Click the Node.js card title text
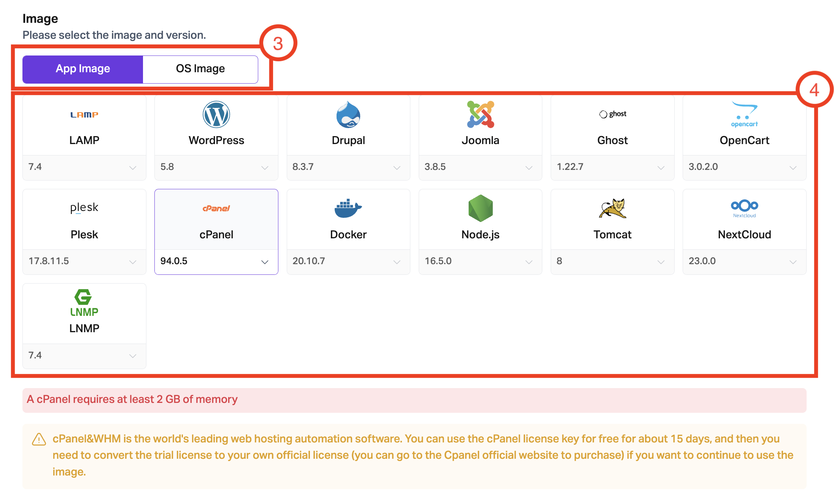This screenshot has width=834, height=504. pyautogui.click(x=480, y=235)
